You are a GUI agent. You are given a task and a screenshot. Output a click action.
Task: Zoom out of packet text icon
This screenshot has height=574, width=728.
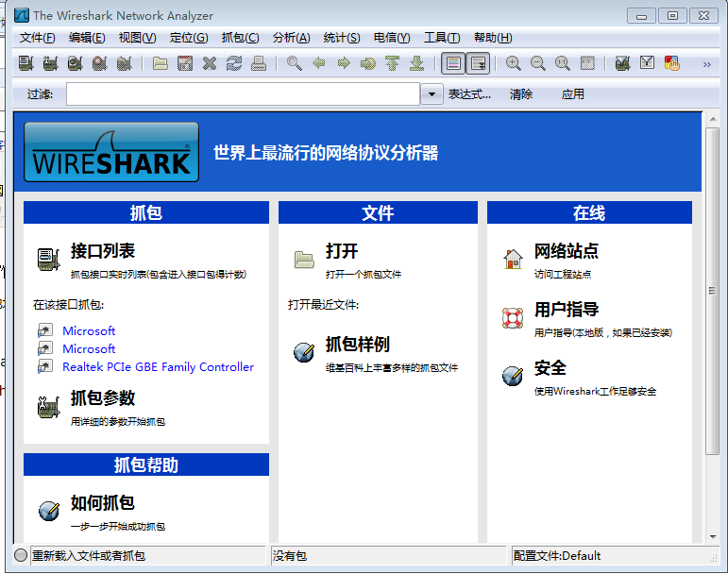[537, 63]
